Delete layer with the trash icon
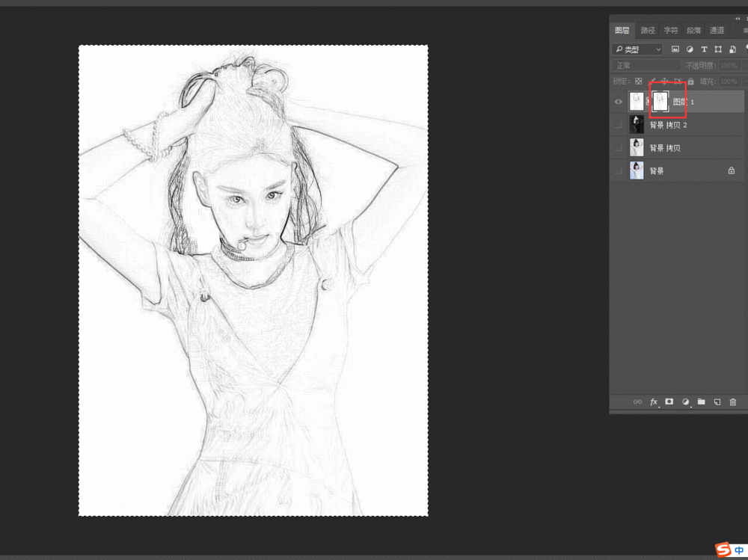Viewport: 748px width, 560px height. 733,401
